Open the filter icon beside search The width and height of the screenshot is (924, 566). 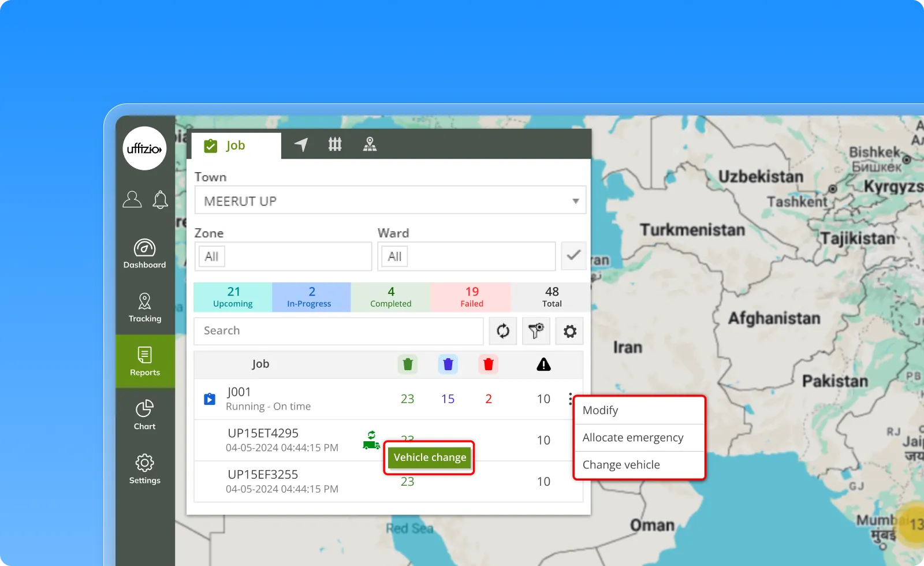pos(536,331)
